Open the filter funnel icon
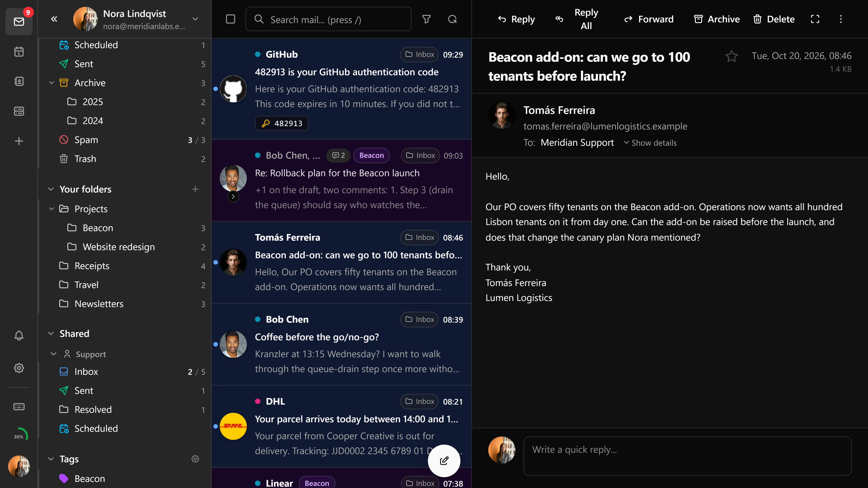This screenshot has height=488, width=868. (x=427, y=19)
